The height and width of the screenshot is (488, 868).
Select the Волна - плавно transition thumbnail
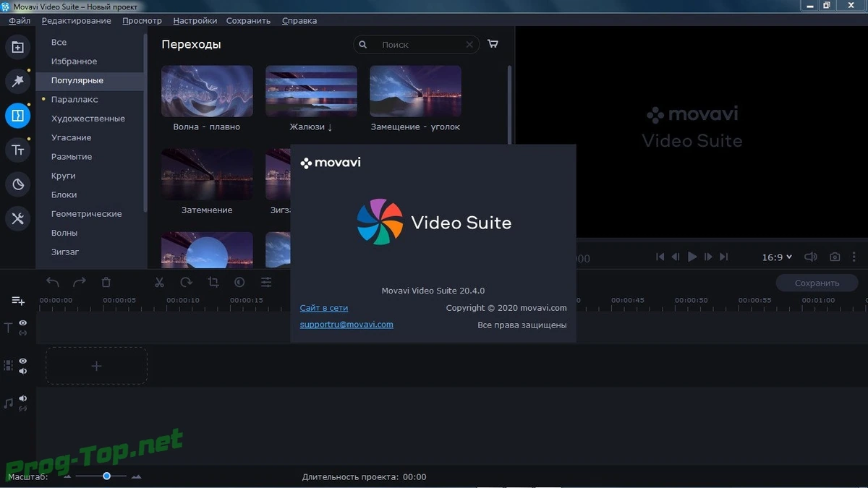click(x=207, y=91)
